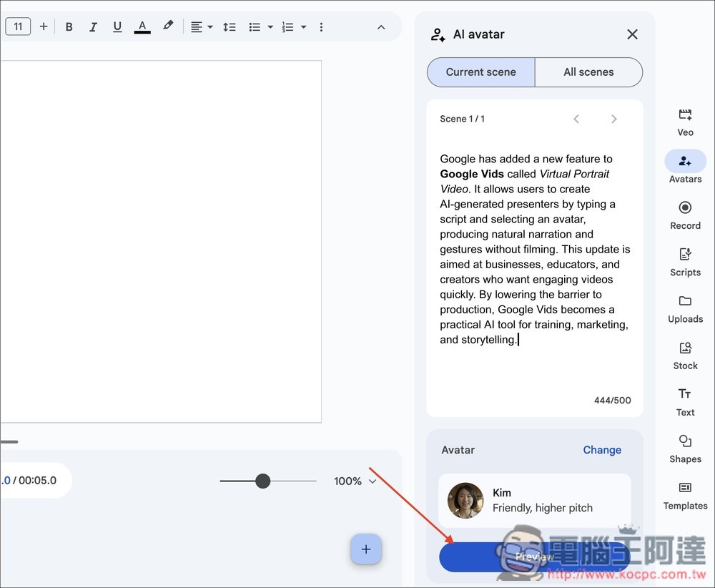Open the Uploads sidebar tool
715x588 pixels.
click(x=685, y=309)
